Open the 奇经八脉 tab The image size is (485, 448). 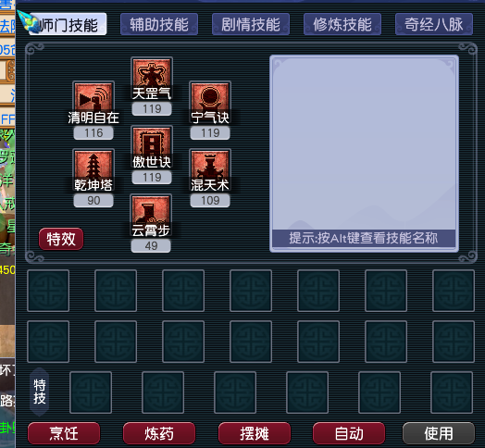(434, 24)
